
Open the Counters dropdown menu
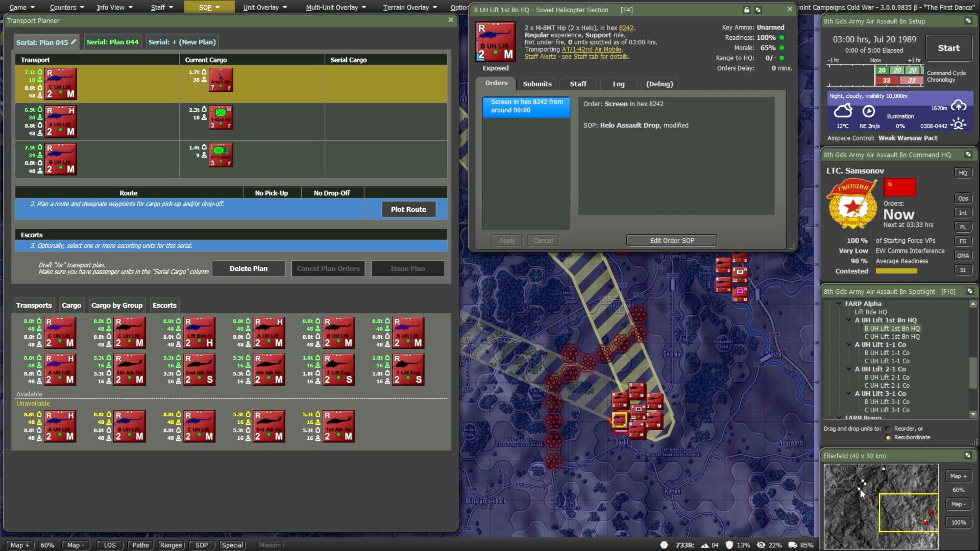tap(65, 7)
